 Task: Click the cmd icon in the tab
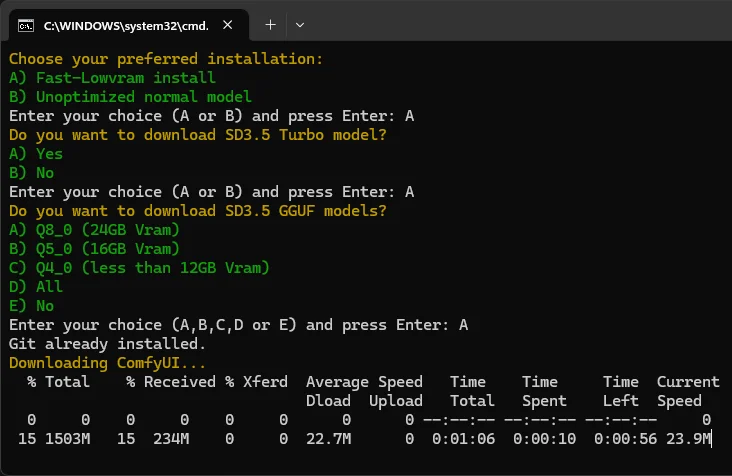(x=26, y=26)
